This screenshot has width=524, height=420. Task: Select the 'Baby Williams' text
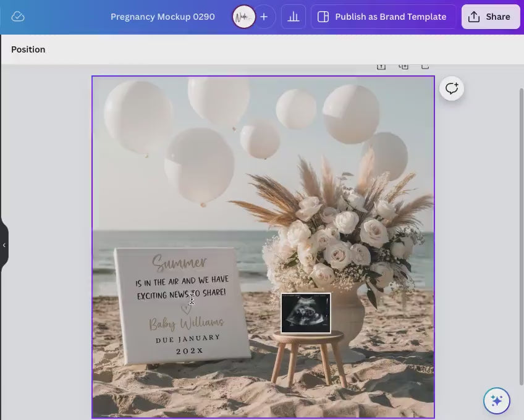pos(186,323)
